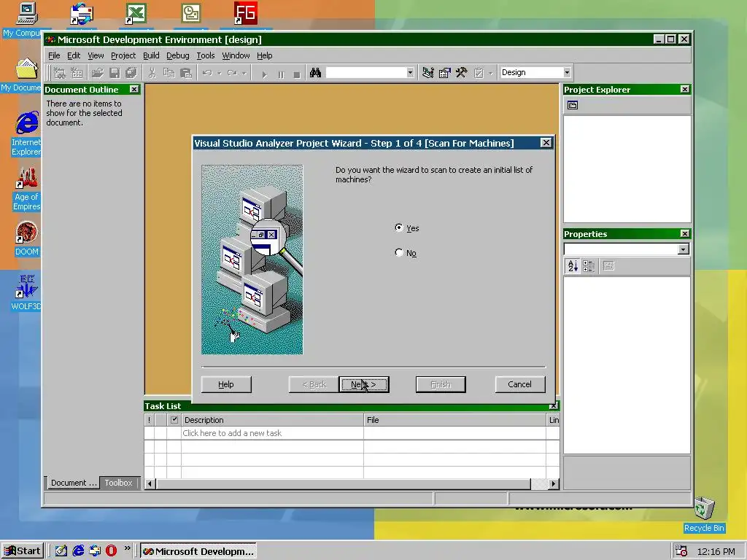Click 'Click here to add a new task'
This screenshot has height=560, width=747.
coord(232,433)
